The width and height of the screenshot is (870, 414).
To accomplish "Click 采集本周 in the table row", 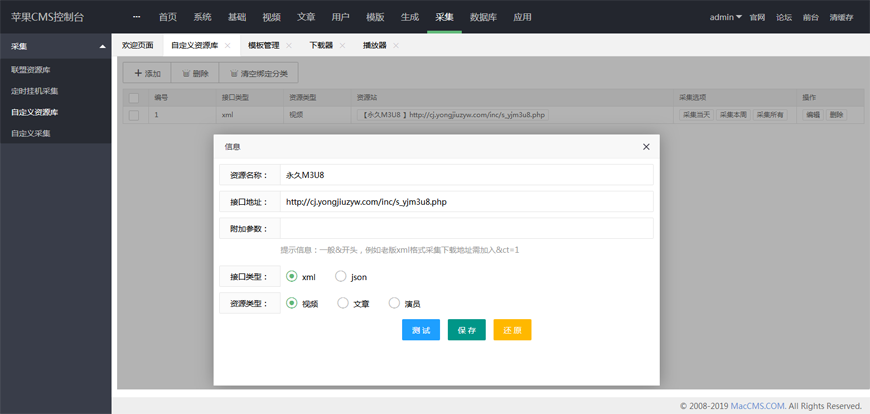I will click(733, 115).
